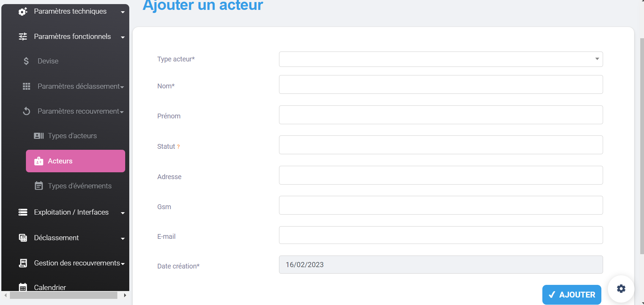Open the Type acteur dropdown

(441, 59)
